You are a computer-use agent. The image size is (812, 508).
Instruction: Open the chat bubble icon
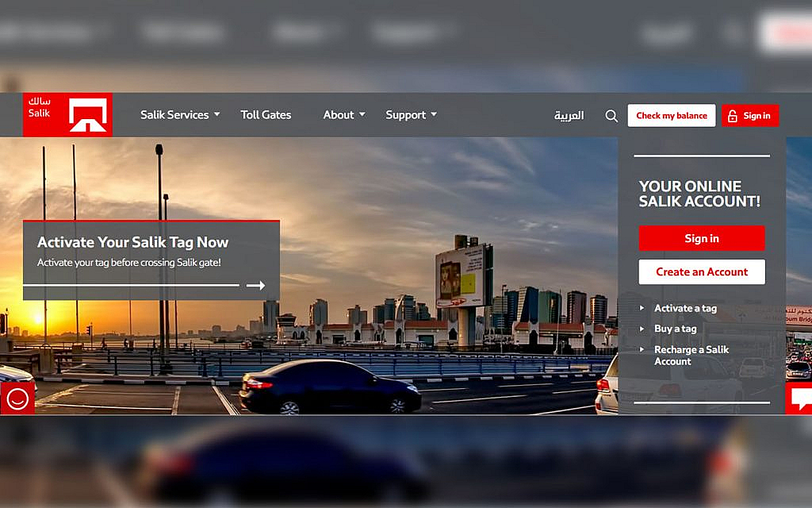(799, 398)
